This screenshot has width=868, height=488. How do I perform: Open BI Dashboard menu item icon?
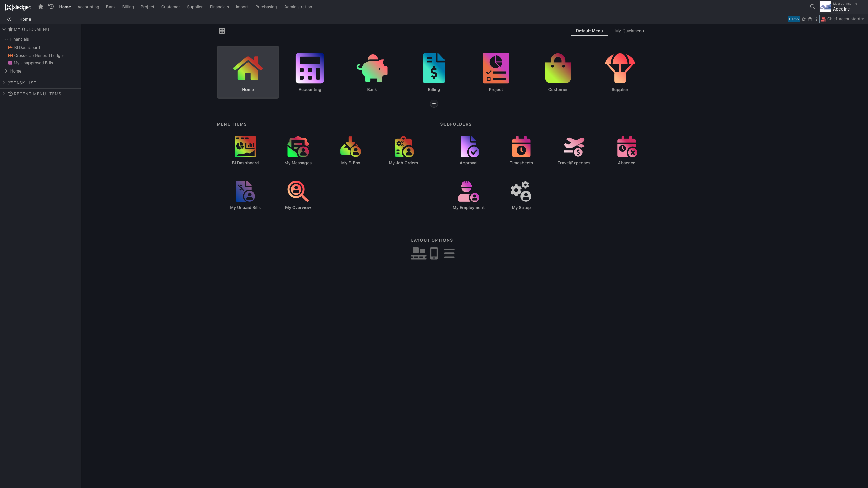pyautogui.click(x=245, y=147)
